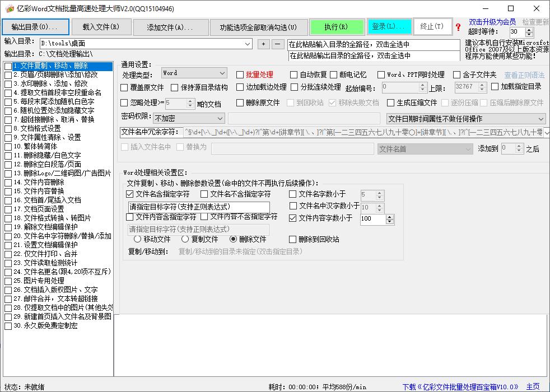Click the 文件名 请指定目标字符 input field
The width and height of the screenshot is (550, 392).
(x=199, y=207)
